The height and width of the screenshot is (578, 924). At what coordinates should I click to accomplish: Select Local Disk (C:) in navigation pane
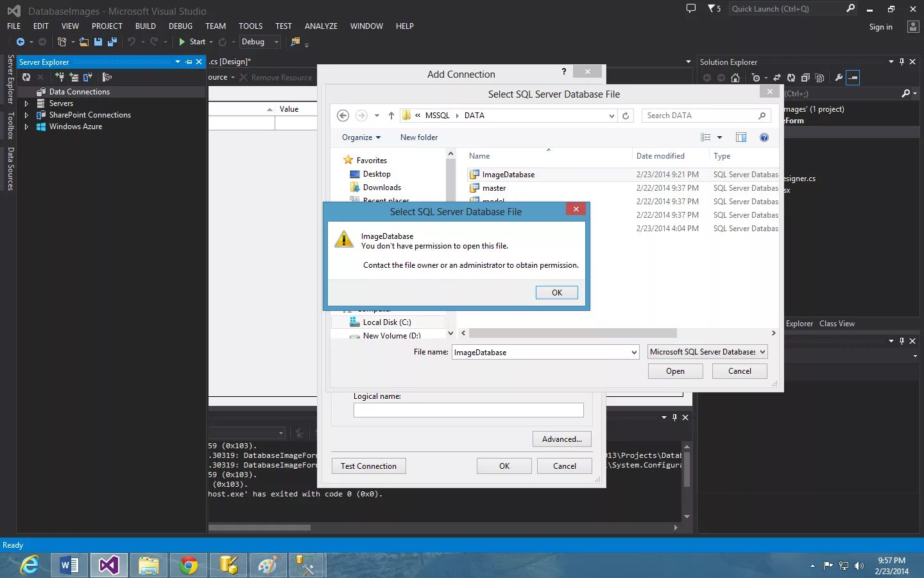(387, 322)
